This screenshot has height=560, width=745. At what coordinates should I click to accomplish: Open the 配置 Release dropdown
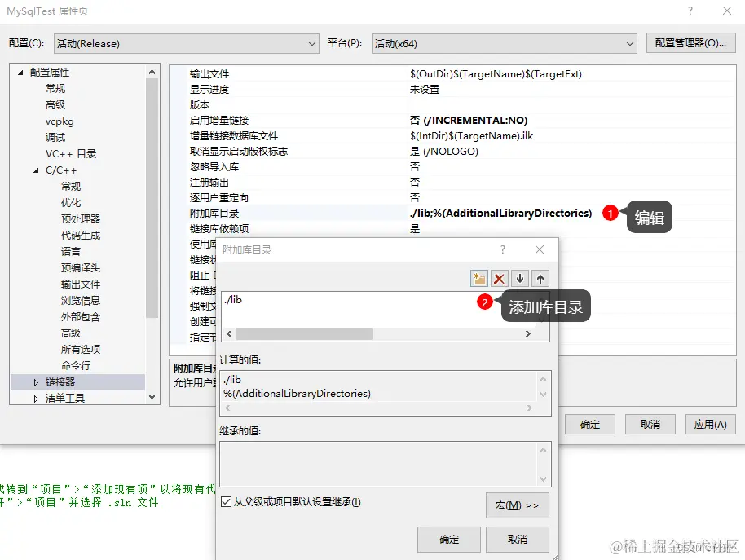[186, 44]
